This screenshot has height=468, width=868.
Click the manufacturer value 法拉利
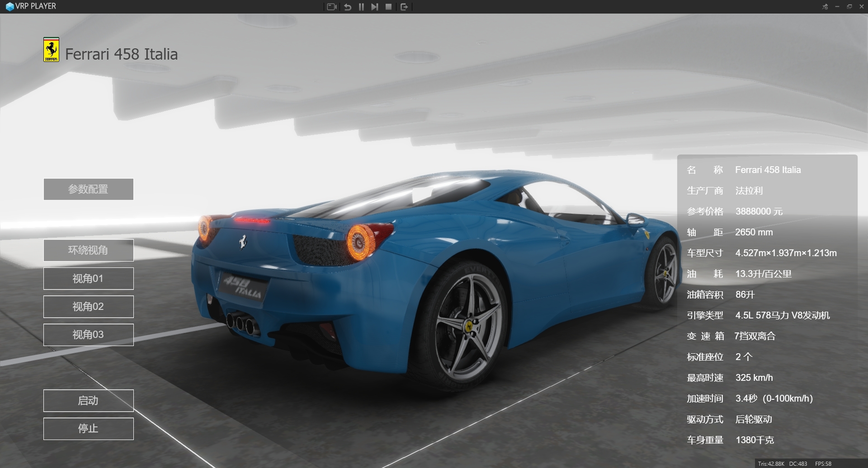749,191
